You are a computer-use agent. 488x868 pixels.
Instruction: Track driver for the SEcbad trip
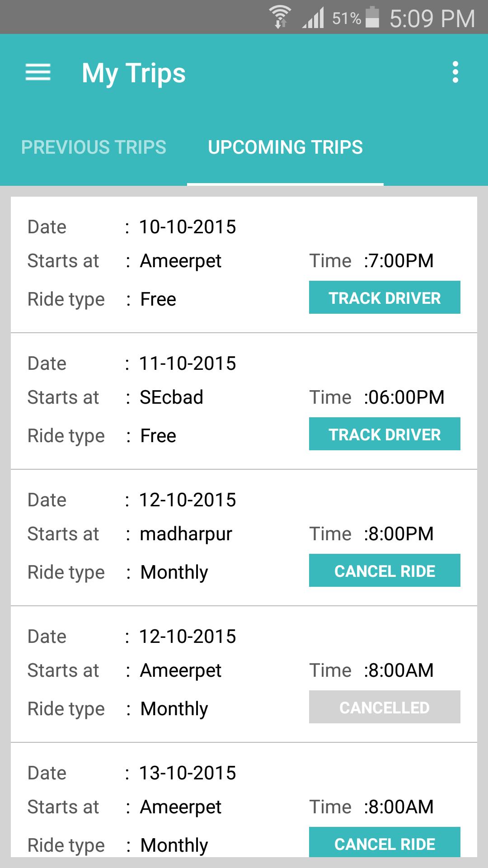(385, 434)
